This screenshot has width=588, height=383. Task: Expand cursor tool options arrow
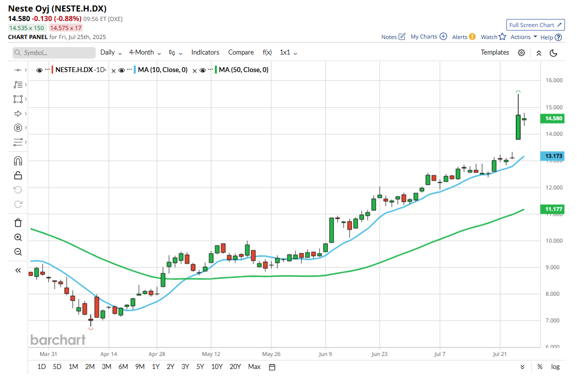26,70
